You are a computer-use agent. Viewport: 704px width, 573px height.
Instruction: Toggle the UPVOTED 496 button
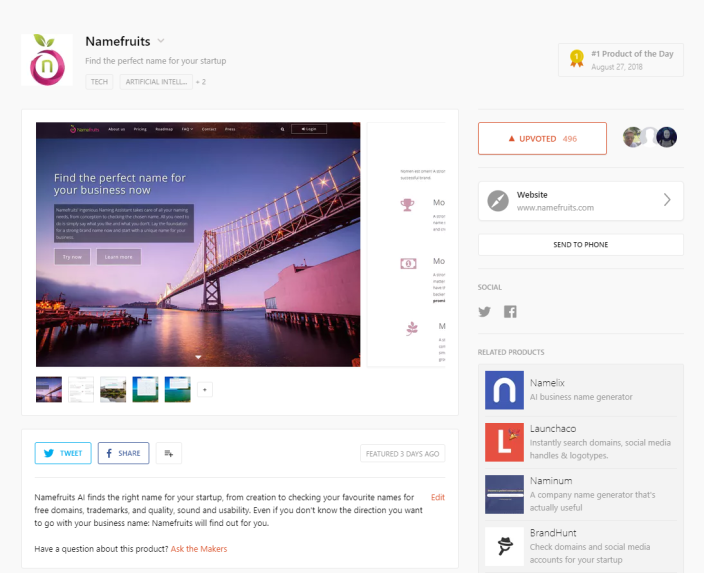[x=542, y=138]
